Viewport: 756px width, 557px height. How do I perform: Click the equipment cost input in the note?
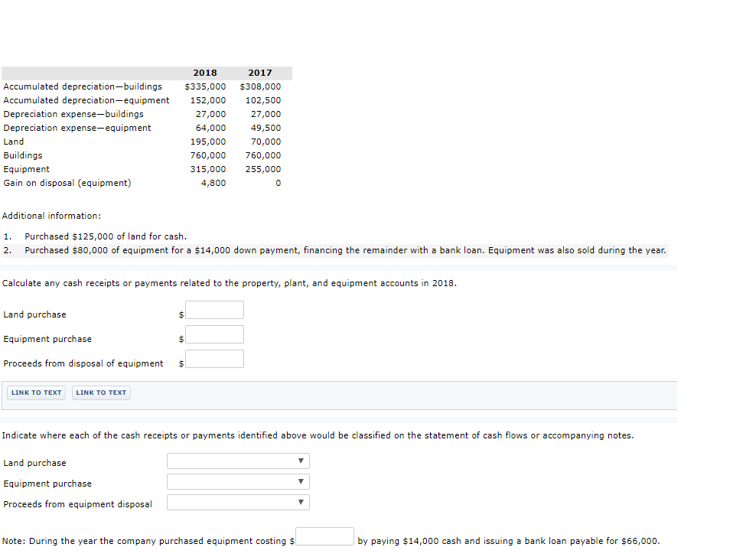click(x=324, y=536)
